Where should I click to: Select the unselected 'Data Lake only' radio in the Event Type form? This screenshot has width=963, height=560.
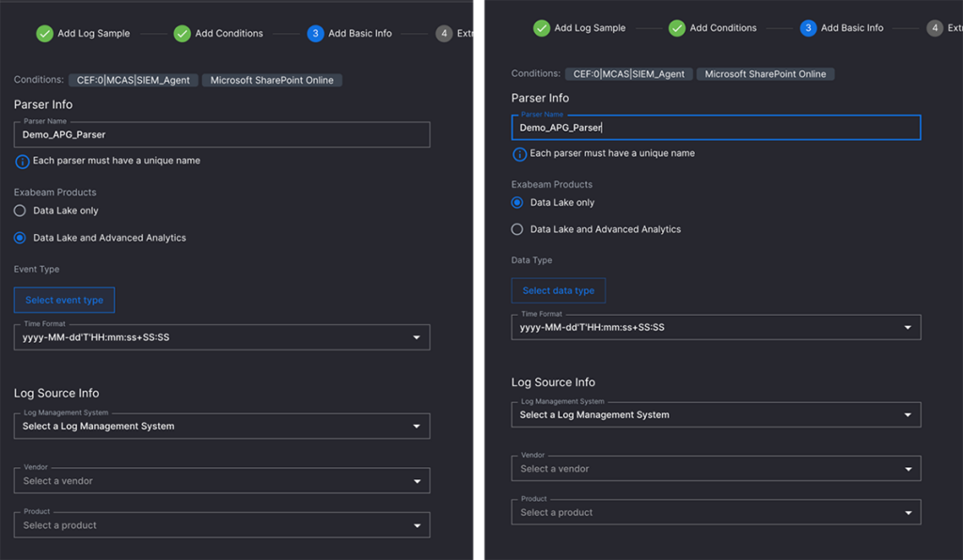[20, 211]
